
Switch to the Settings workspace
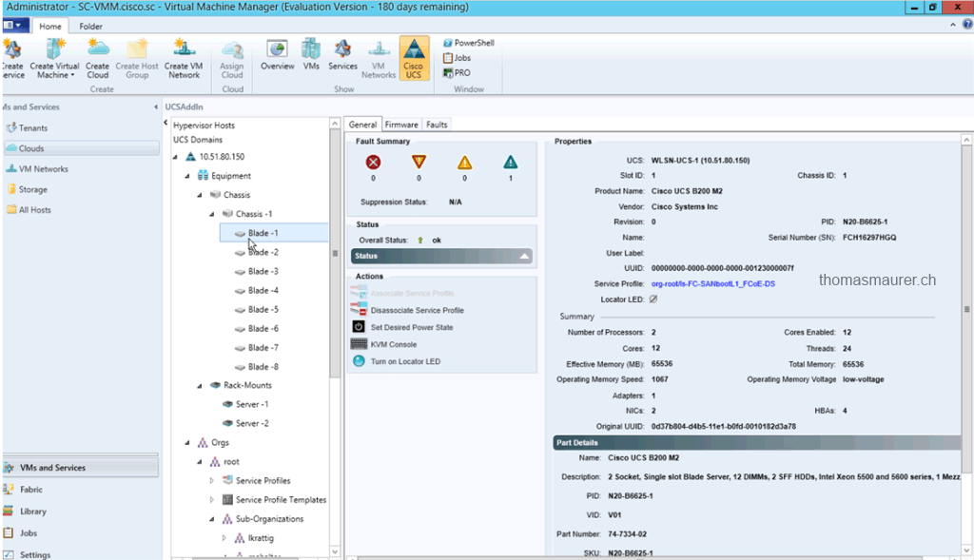click(28, 554)
